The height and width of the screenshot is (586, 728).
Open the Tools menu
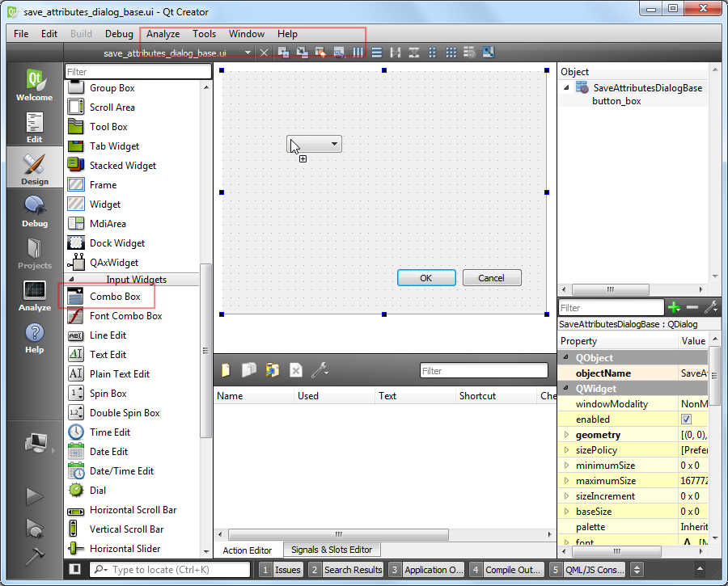(x=205, y=34)
